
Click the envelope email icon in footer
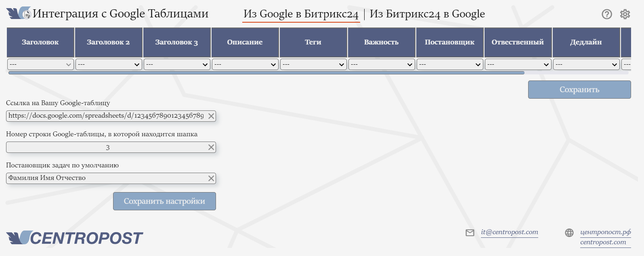(470, 233)
